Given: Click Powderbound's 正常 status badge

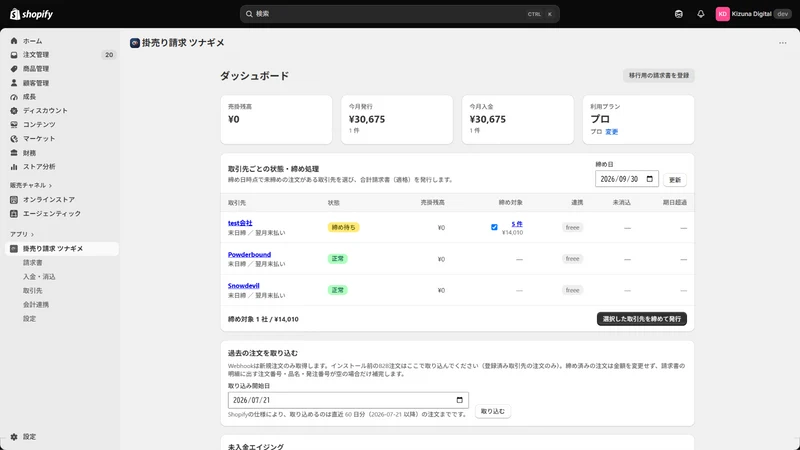Looking at the screenshot, I should click(x=337, y=259).
